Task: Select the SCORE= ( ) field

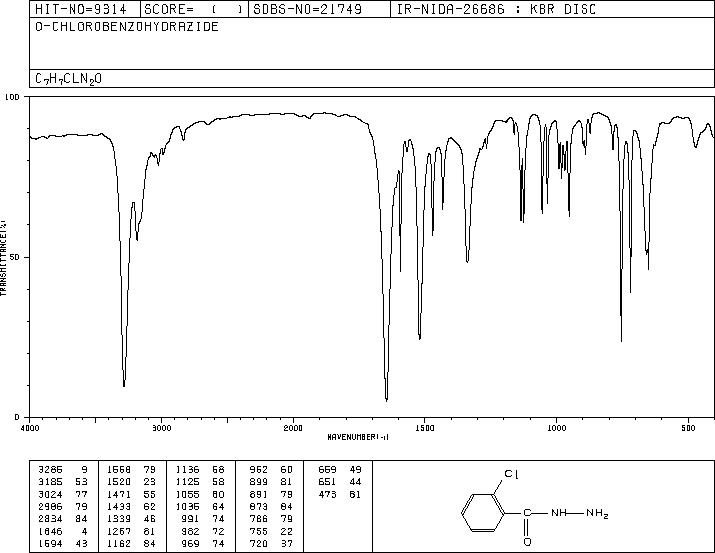Action: [x=194, y=9]
